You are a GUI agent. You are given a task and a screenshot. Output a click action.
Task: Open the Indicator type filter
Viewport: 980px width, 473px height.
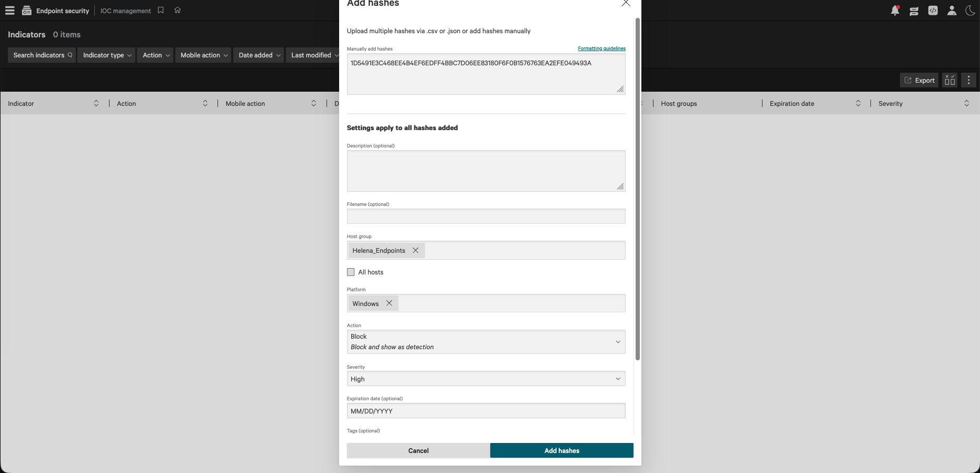[107, 55]
